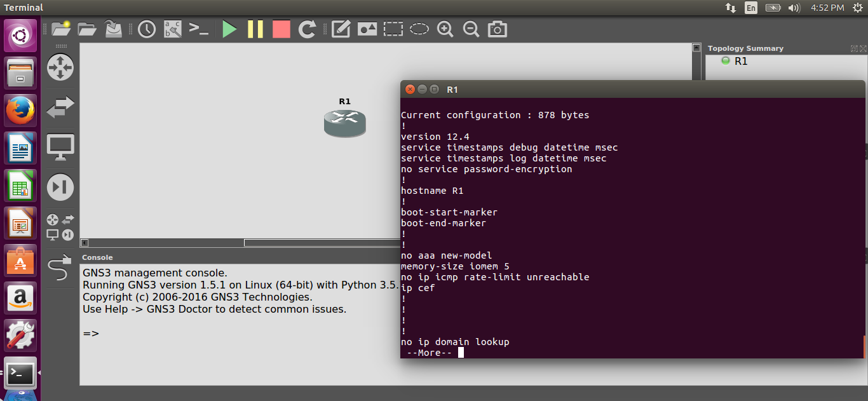868x401 pixels.
Task: Open the Ubuntu dash search launcher
Action: 20,36
